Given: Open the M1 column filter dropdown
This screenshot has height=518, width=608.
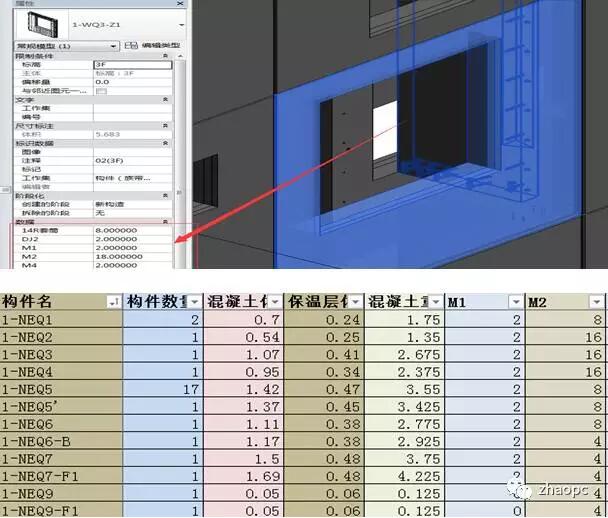Looking at the screenshot, I should click(x=515, y=301).
